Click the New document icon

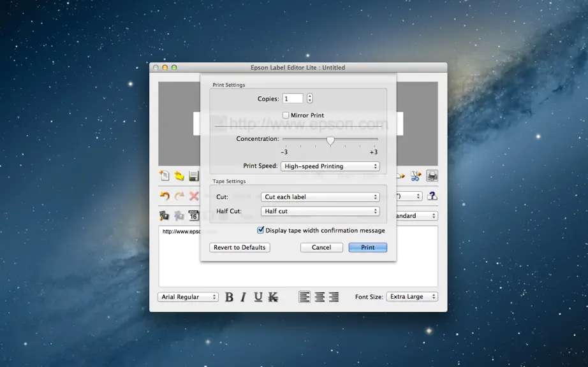pos(165,176)
